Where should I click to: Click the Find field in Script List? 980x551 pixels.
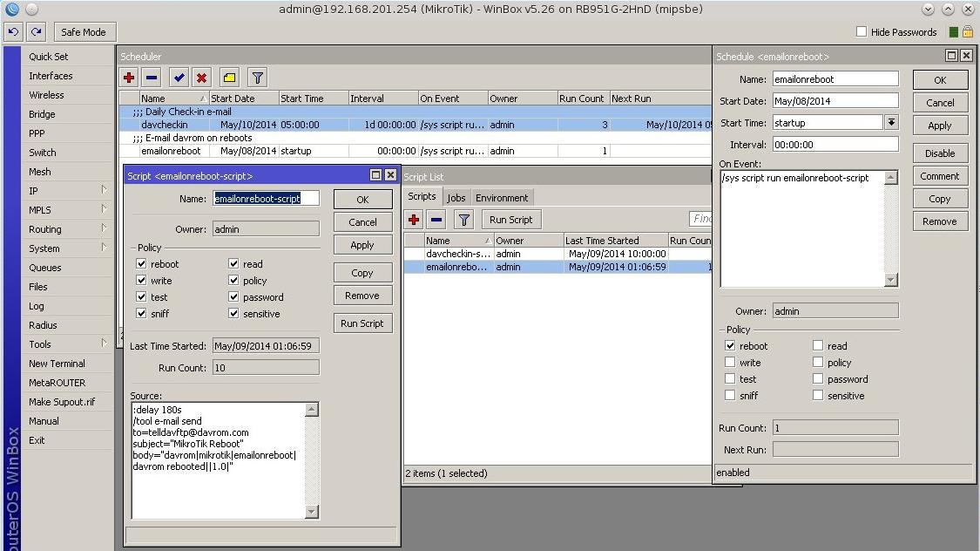pyautogui.click(x=702, y=219)
